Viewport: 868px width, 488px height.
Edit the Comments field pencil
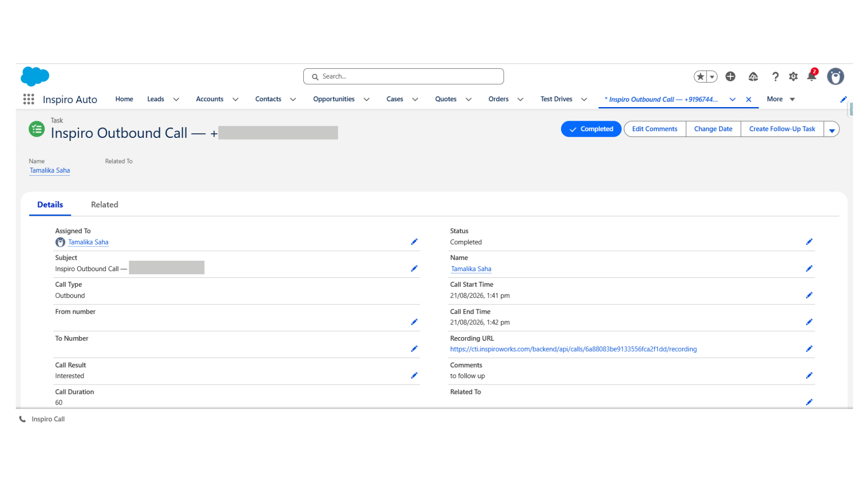tap(809, 375)
